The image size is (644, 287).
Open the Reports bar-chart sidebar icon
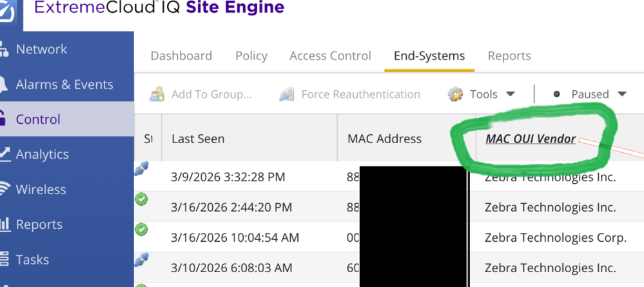(x=5, y=224)
